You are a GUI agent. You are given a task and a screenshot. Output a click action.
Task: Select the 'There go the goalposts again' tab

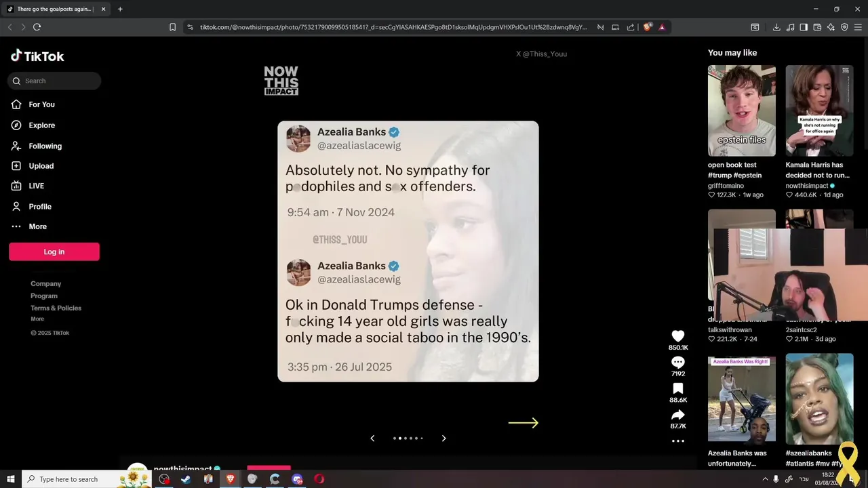click(54, 9)
